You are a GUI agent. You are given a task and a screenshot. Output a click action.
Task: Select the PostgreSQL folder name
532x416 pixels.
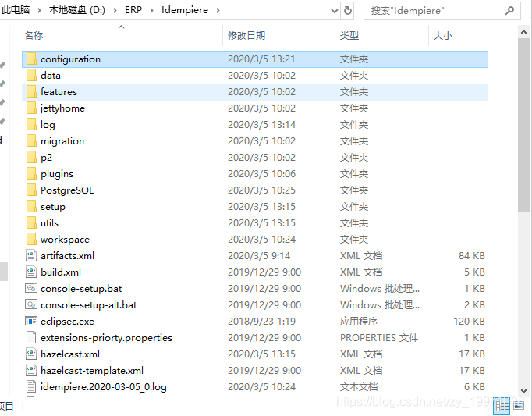pos(67,190)
